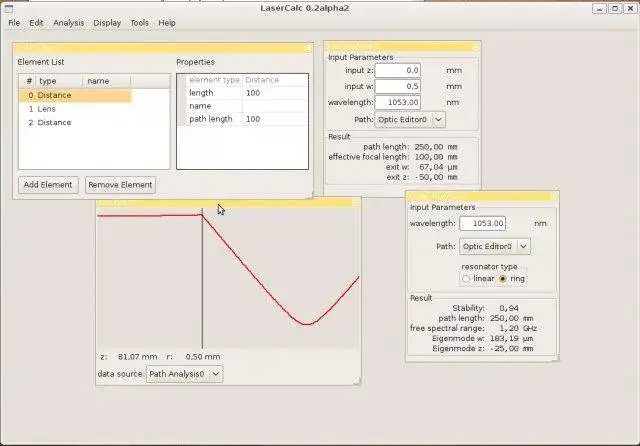Open the Edit menu
The image size is (640, 446).
[36, 23]
